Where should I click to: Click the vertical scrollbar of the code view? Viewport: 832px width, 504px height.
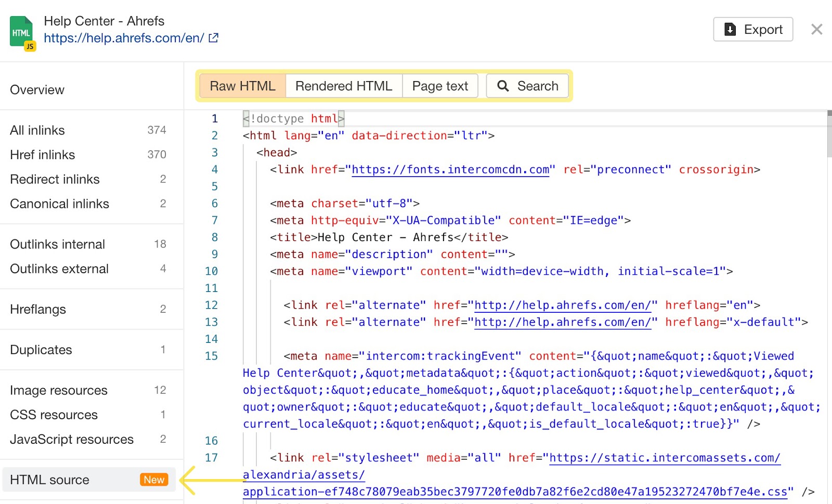tap(829, 134)
